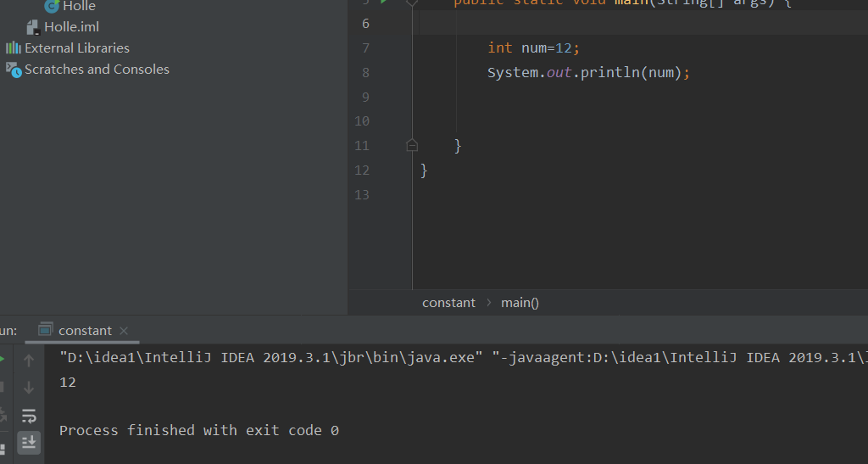The width and height of the screenshot is (868, 464).
Task: Click line number 9 in the gutter
Action: pos(365,98)
